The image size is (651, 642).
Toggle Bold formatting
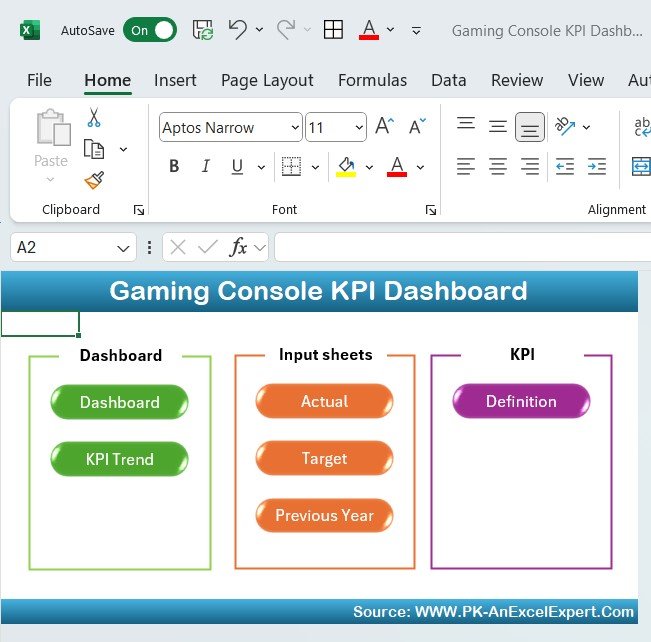pyautogui.click(x=174, y=166)
